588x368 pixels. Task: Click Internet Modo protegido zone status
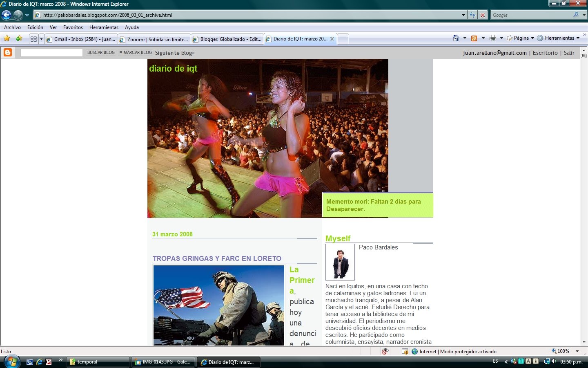pyautogui.click(x=454, y=351)
